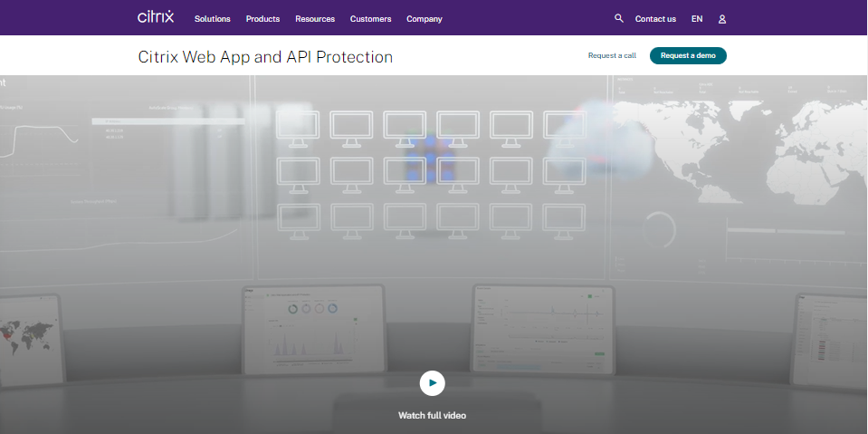Open the Customers menu
Image resolution: width=868 pixels, height=434 pixels.
click(x=370, y=19)
